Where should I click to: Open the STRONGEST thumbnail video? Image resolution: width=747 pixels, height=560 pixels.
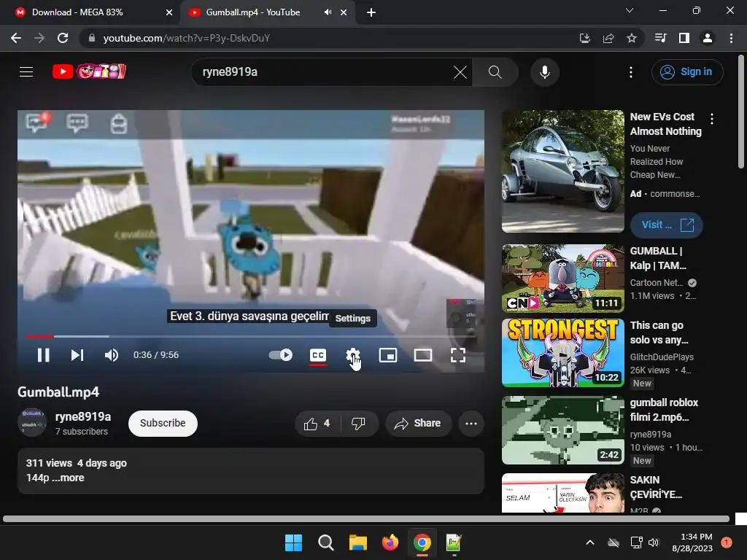tap(562, 352)
